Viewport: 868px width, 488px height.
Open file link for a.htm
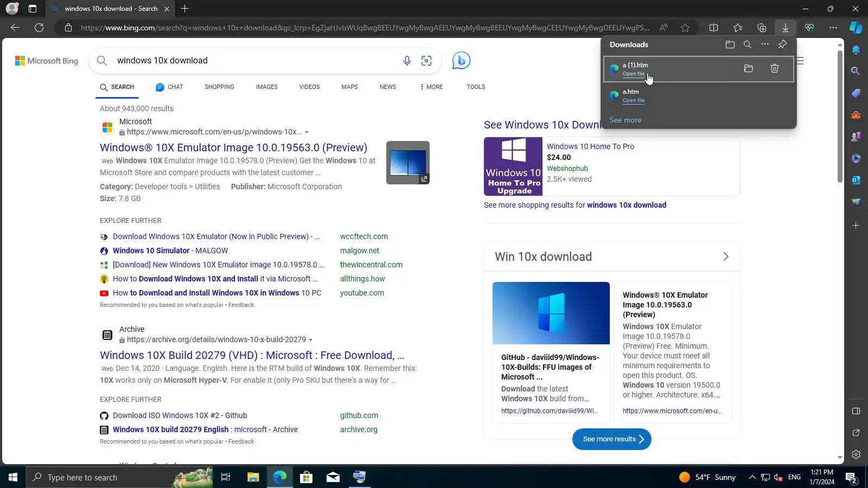point(634,100)
